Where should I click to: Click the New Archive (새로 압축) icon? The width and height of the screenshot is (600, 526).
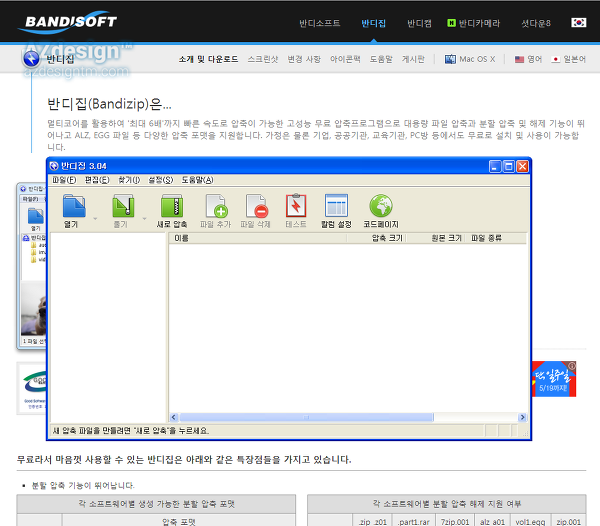171,206
